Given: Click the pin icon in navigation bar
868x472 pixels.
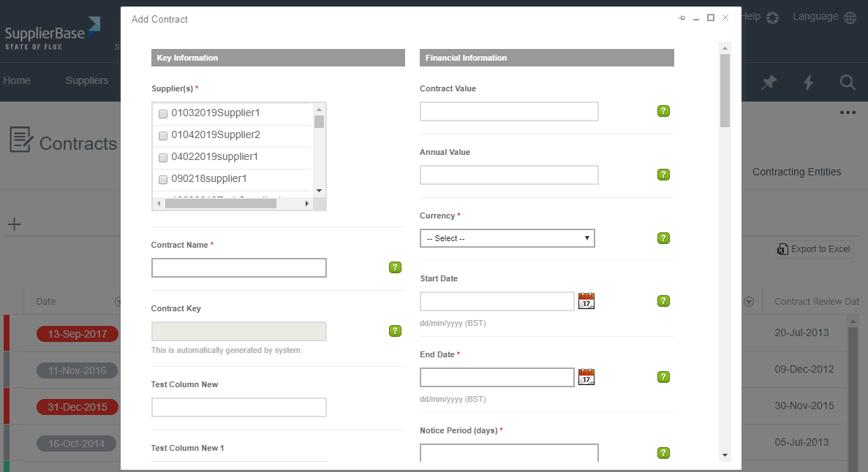Looking at the screenshot, I should pyautogui.click(x=769, y=83).
